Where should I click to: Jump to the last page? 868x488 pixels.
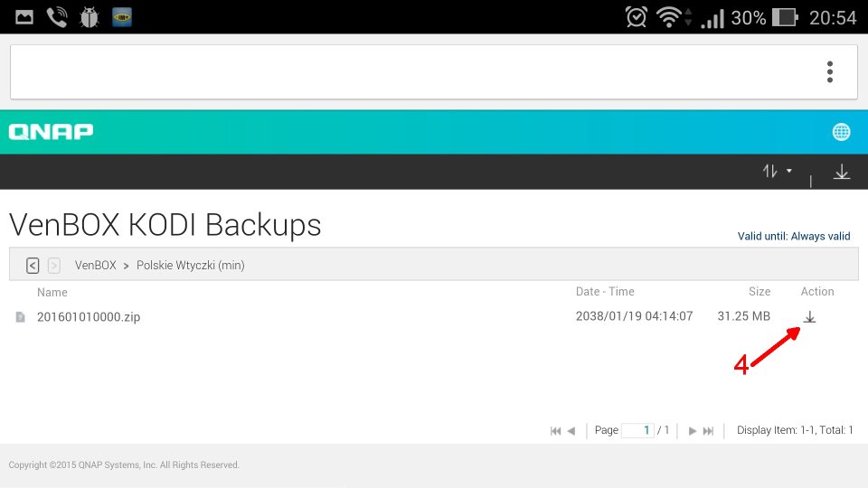coord(709,431)
